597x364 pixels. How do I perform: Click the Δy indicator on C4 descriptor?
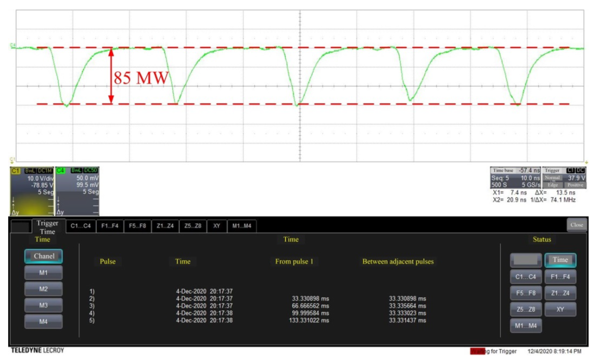pos(60,213)
